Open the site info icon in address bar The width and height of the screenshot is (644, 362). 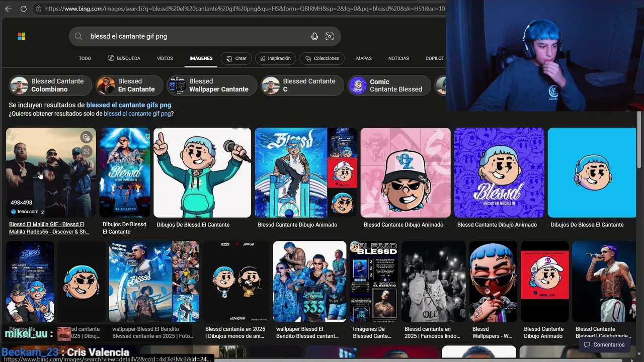tap(38, 9)
